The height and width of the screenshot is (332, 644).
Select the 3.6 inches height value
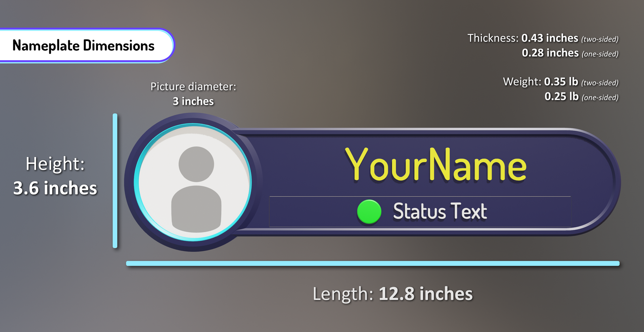click(x=55, y=188)
